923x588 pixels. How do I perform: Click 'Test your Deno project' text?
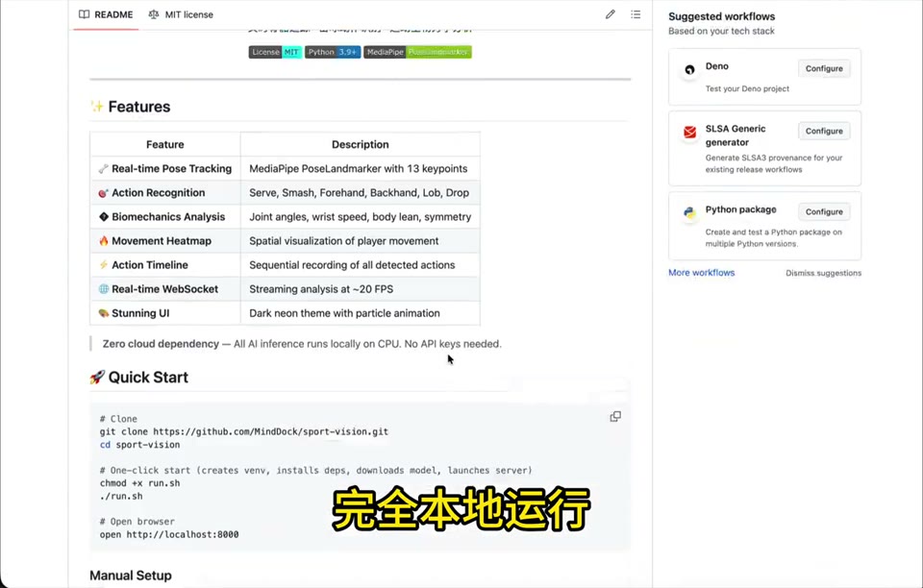[x=747, y=88]
